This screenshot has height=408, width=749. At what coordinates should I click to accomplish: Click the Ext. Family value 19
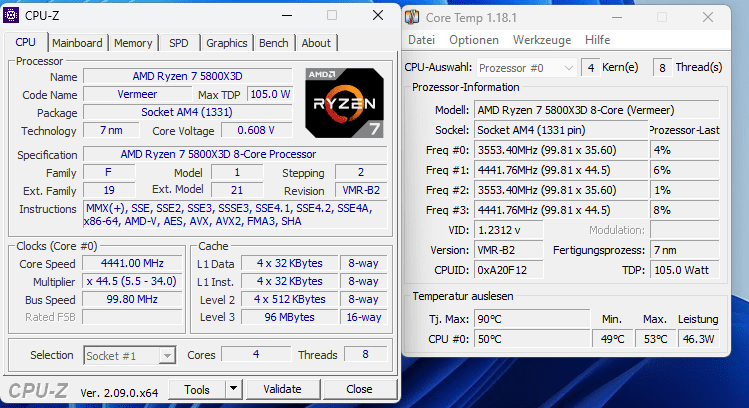click(109, 190)
